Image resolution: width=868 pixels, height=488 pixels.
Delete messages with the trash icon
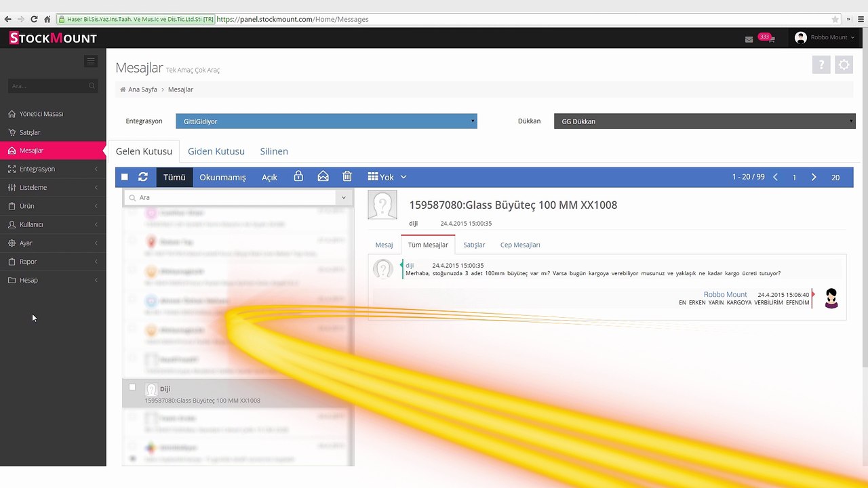click(x=347, y=176)
